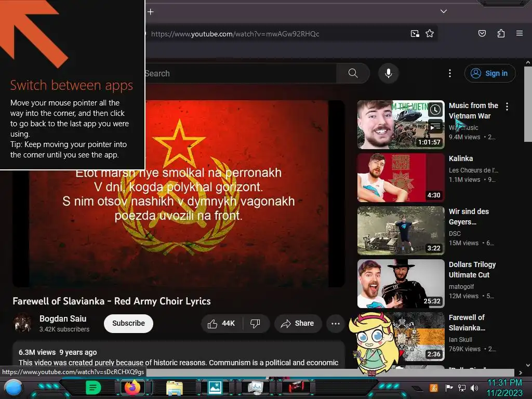Open volume speaker tray icon
Viewport: 532px width, 399px height.
474,388
